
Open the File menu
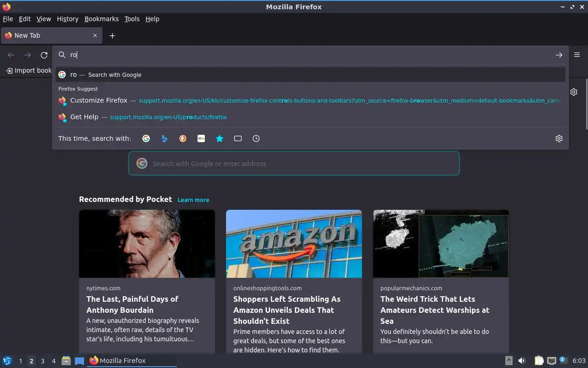8,19
